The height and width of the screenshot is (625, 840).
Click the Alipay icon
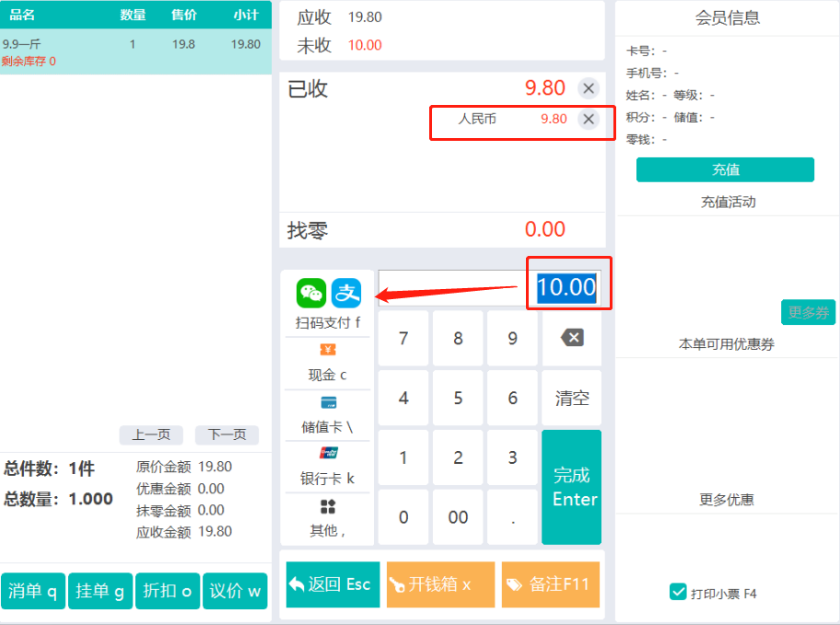pyautogui.click(x=346, y=293)
